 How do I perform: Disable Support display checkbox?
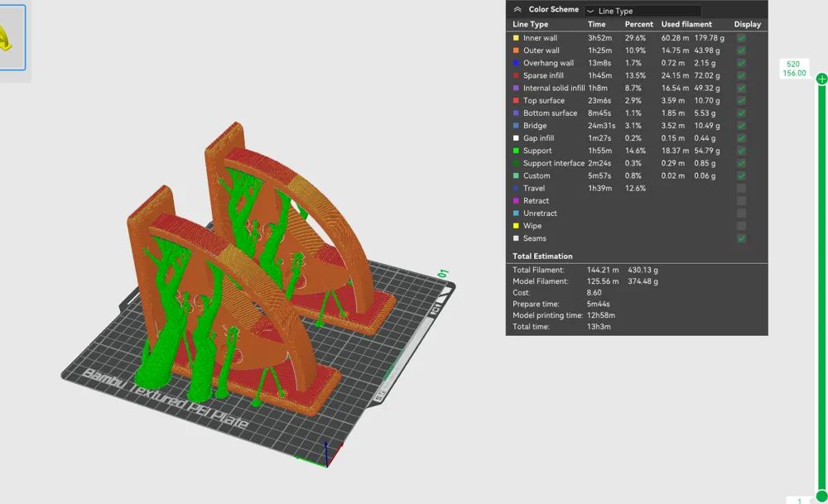(741, 151)
